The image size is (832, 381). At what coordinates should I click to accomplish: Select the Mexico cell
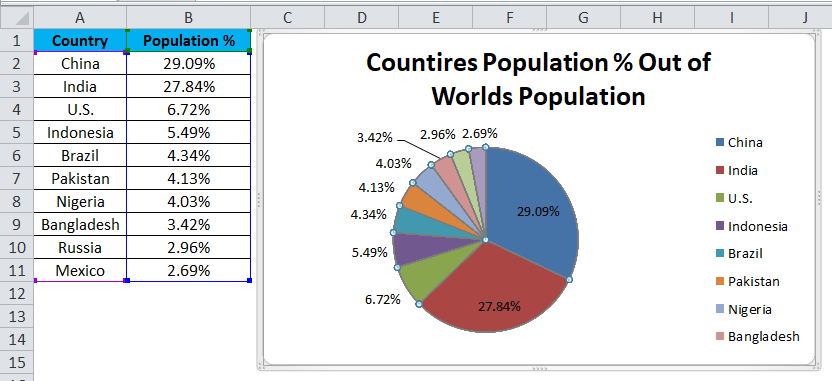click(x=80, y=271)
